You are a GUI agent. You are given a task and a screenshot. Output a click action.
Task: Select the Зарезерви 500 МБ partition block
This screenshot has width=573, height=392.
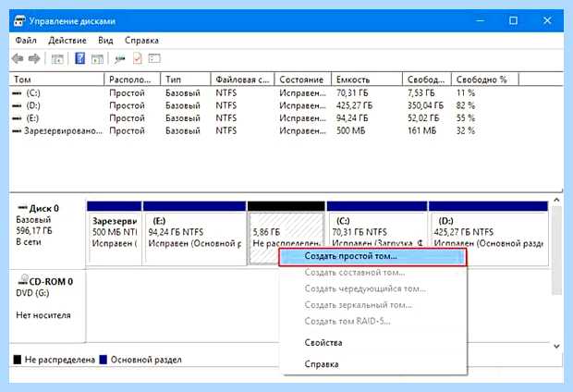pyautogui.click(x=115, y=233)
